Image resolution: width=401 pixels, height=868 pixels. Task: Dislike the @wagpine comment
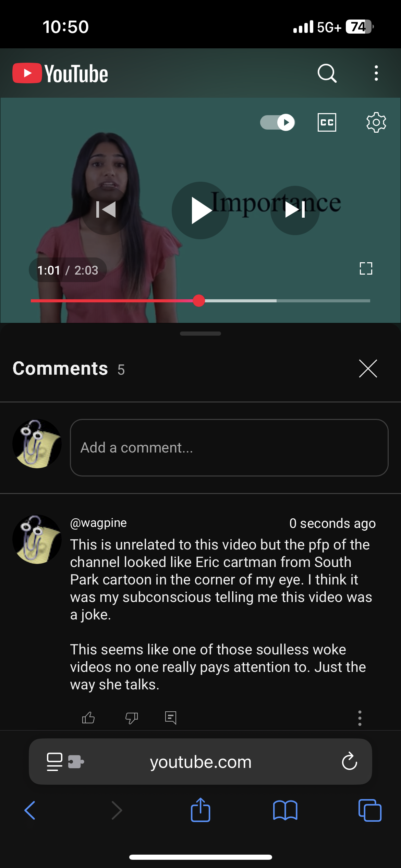(132, 718)
